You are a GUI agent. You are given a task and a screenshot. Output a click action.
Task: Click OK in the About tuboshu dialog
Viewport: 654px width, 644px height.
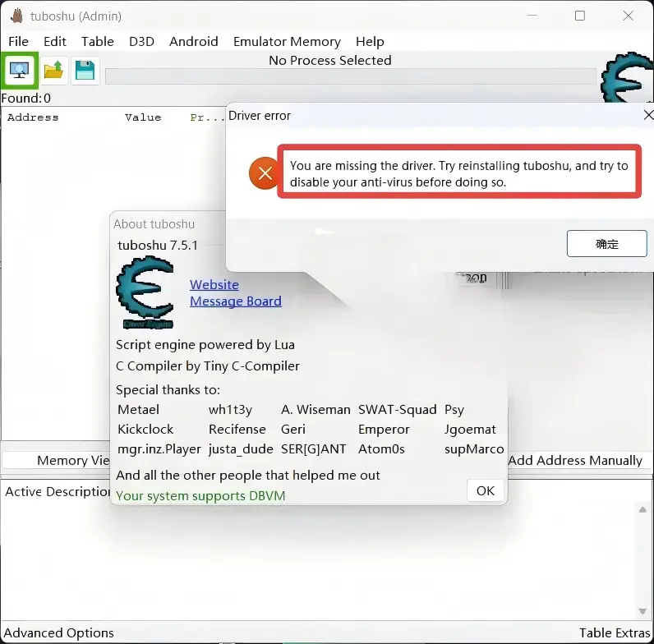485,490
